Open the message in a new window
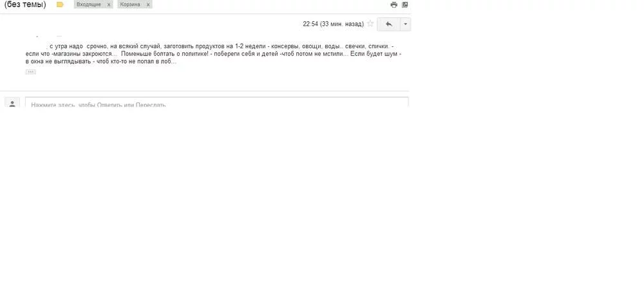The height and width of the screenshot is (294, 644). coord(405,5)
